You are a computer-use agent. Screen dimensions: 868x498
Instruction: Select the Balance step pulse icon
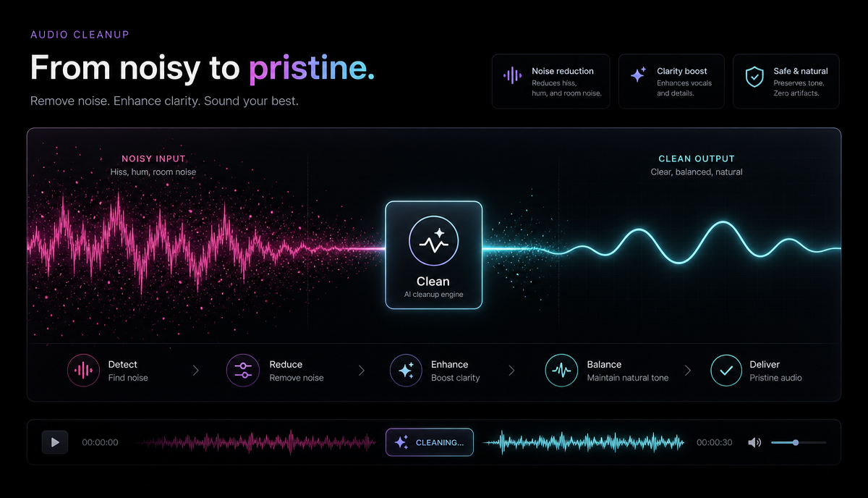point(562,371)
